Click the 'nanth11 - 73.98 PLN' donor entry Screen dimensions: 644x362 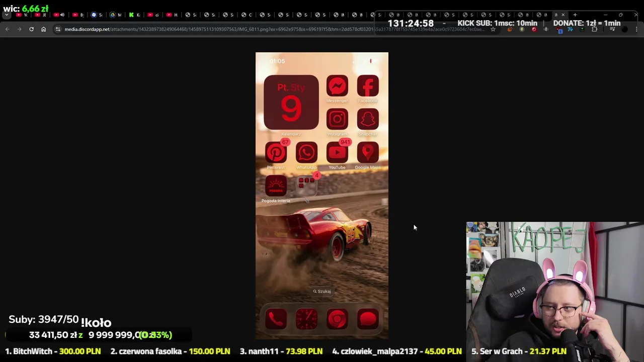click(281, 351)
